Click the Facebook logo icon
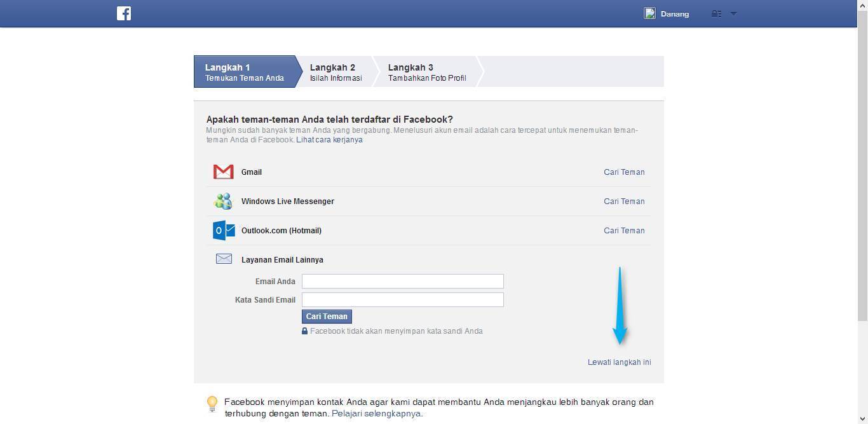The width and height of the screenshot is (868, 424). point(124,13)
